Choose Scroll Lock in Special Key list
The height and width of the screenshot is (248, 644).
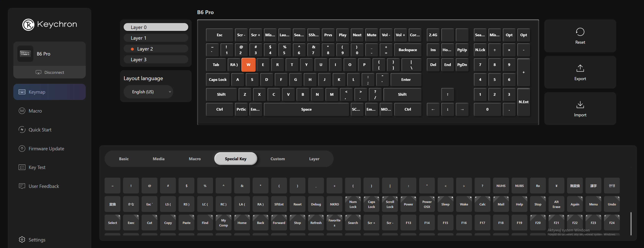click(x=390, y=204)
